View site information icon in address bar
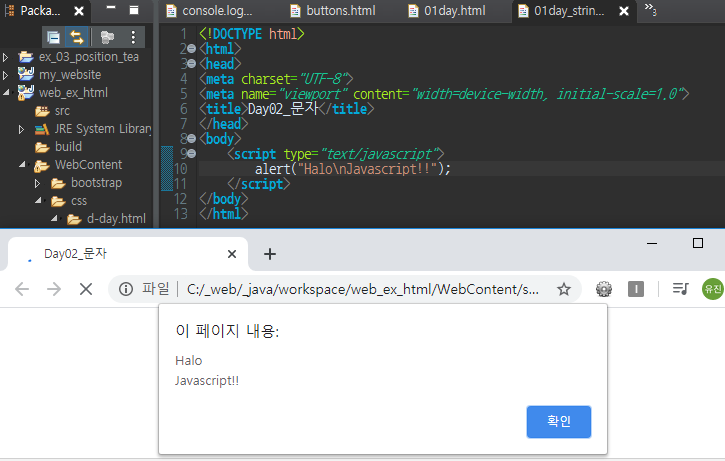Image resolution: width=725 pixels, height=461 pixels. [126, 289]
